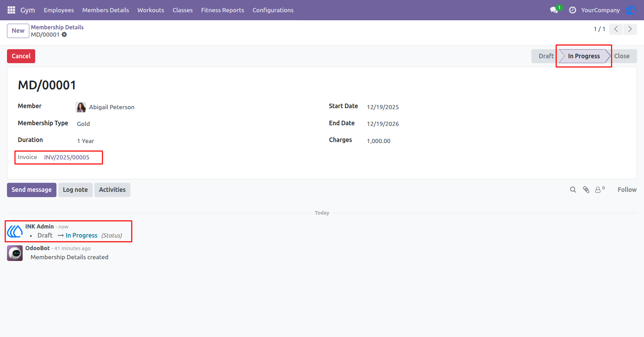Select the In Progress status stage
This screenshot has width=644, height=337.
tap(584, 56)
